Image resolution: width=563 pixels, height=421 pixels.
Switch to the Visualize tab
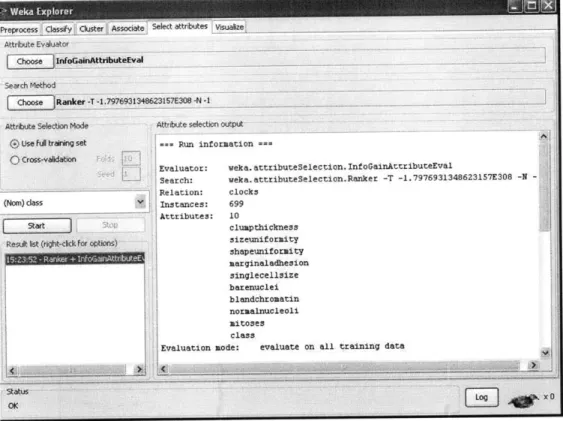[229, 27]
